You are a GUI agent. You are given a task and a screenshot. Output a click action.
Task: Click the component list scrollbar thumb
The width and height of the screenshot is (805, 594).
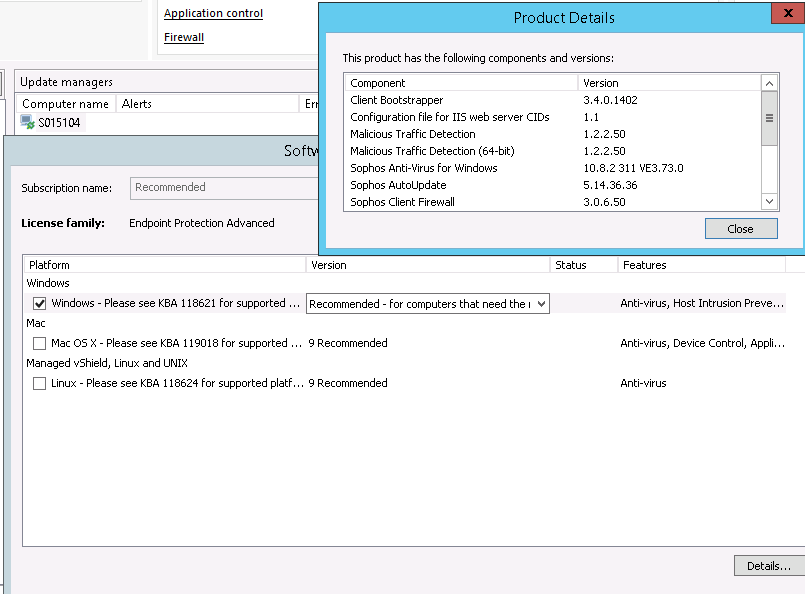click(x=769, y=119)
